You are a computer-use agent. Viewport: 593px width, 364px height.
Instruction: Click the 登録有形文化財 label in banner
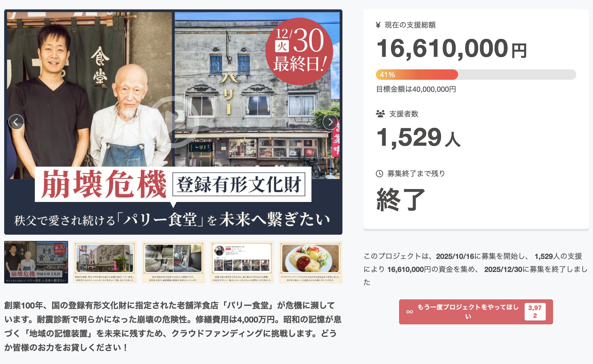point(239,184)
